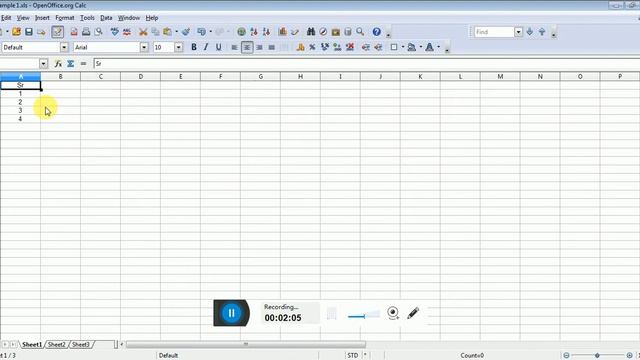
Task: Click the Copy icon
Action: 155,32
